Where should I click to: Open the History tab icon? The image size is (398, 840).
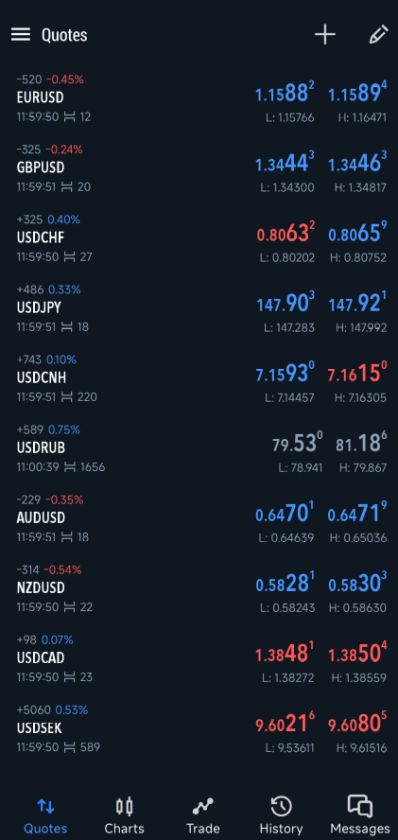[x=281, y=806]
